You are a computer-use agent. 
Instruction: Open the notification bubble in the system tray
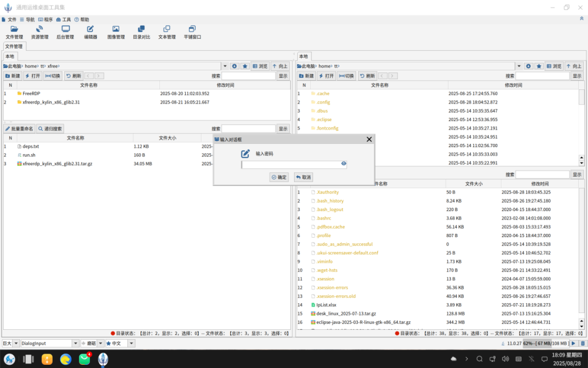tap(544, 359)
